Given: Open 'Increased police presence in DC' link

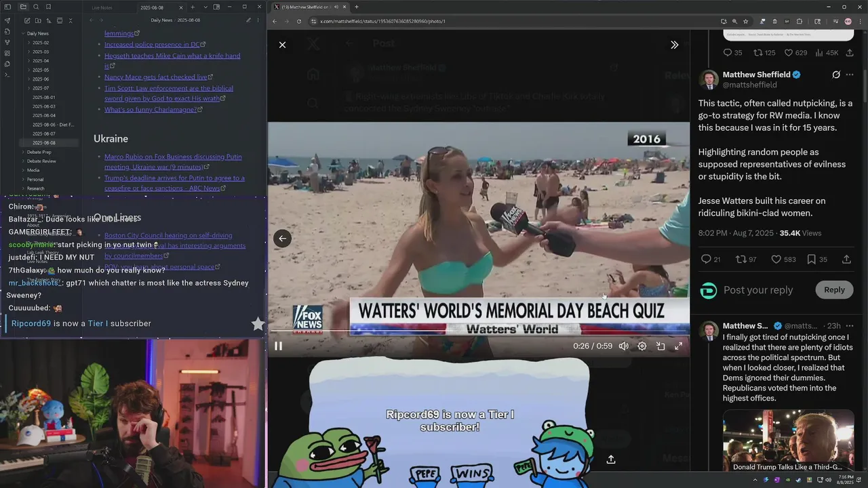Looking at the screenshot, I should point(152,44).
